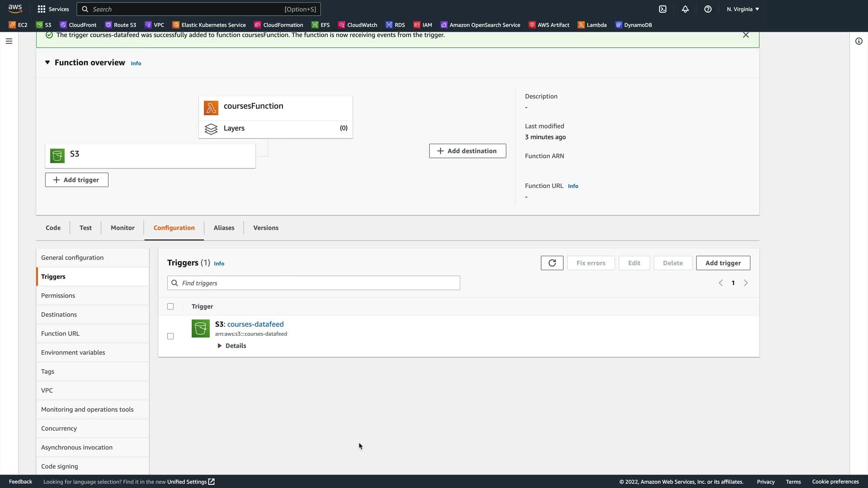The width and height of the screenshot is (868, 488).
Task: Click the AWS logo home icon
Action: pos(15,9)
